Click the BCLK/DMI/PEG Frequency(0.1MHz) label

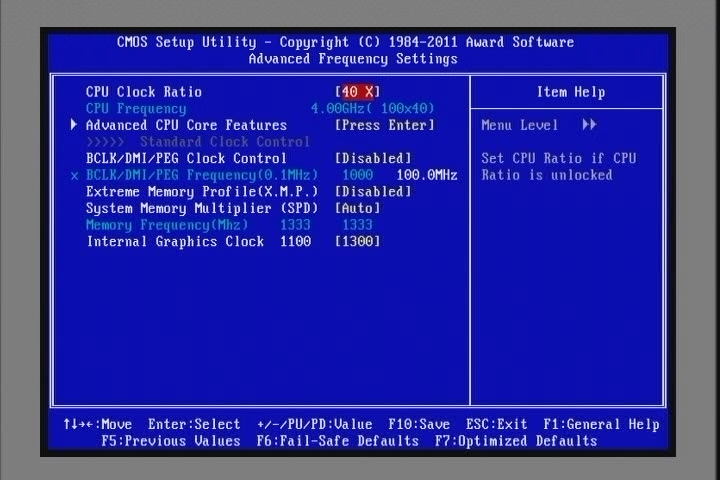[202, 175]
